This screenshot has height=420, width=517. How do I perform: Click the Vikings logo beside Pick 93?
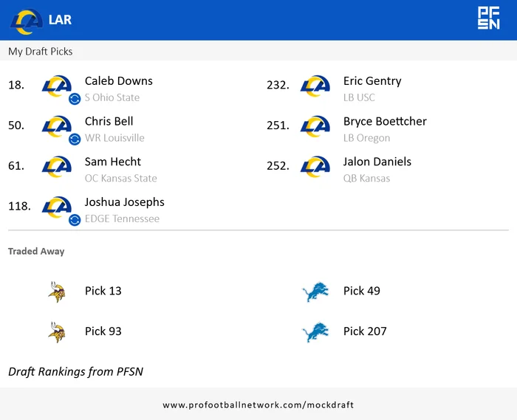coord(57,332)
